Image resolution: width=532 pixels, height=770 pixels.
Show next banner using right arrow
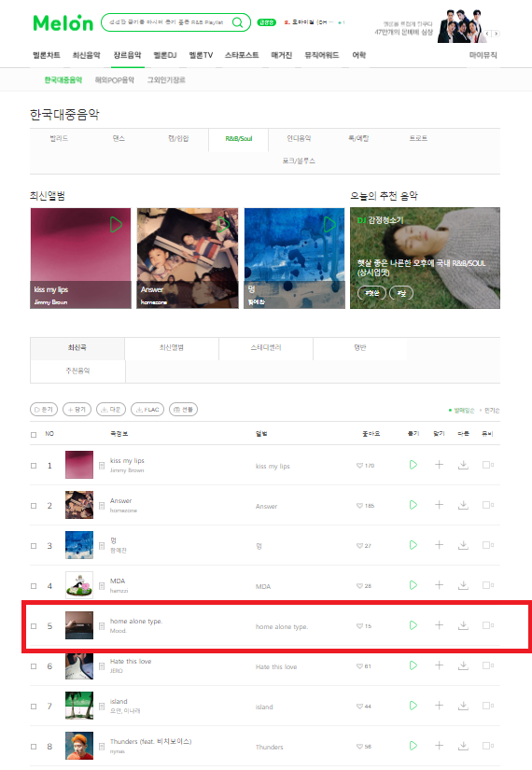click(497, 34)
